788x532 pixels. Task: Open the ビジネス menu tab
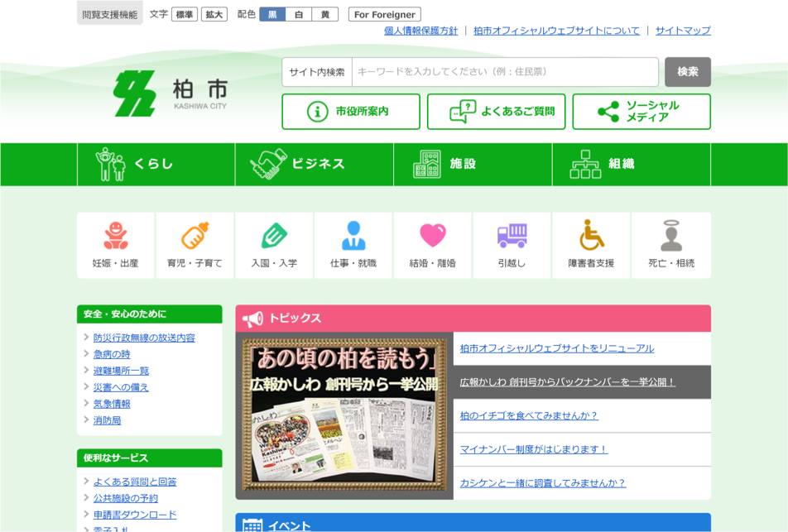(x=315, y=165)
